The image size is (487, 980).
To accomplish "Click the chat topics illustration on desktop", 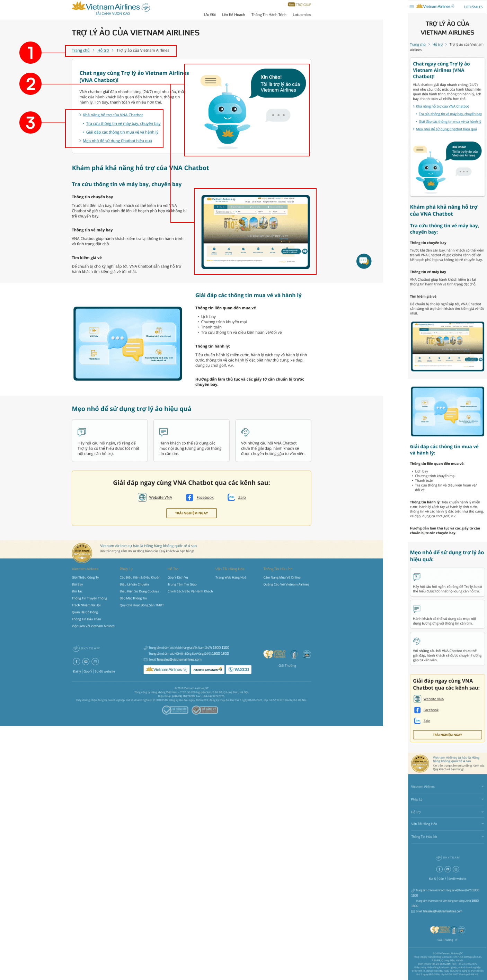I will tap(127, 344).
